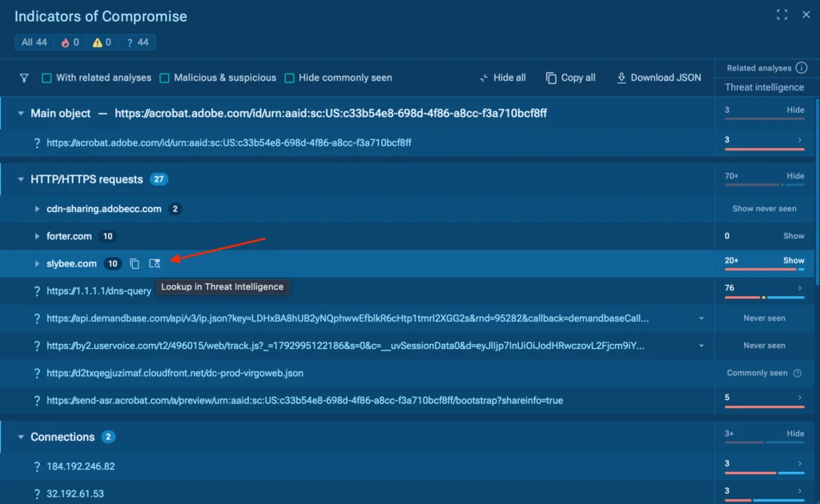The height and width of the screenshot is (504, 820).
Task: Open chevron for 184.192.246.82 row
Action: [x=800, y=463]
